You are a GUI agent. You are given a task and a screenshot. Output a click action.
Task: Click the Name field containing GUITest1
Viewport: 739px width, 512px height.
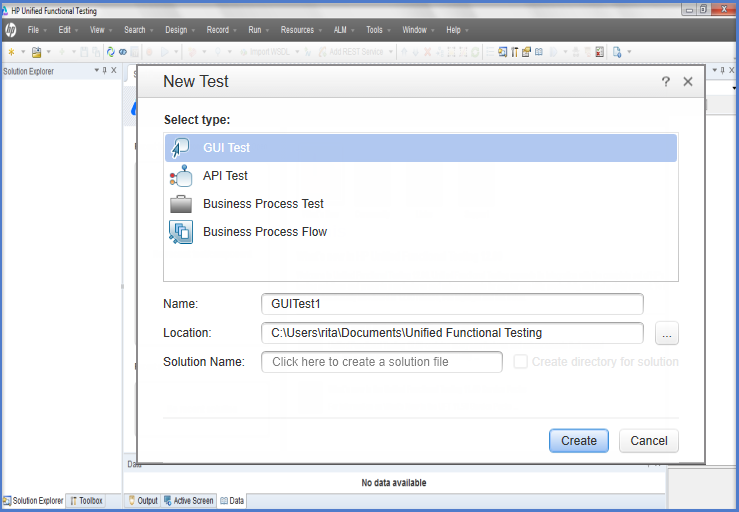coord(452,304)
